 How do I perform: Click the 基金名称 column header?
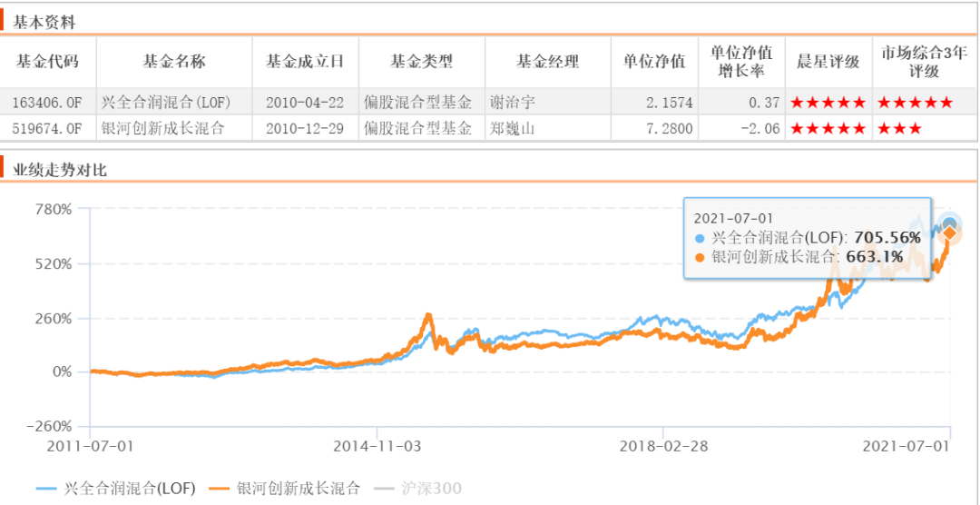[174, 62]
